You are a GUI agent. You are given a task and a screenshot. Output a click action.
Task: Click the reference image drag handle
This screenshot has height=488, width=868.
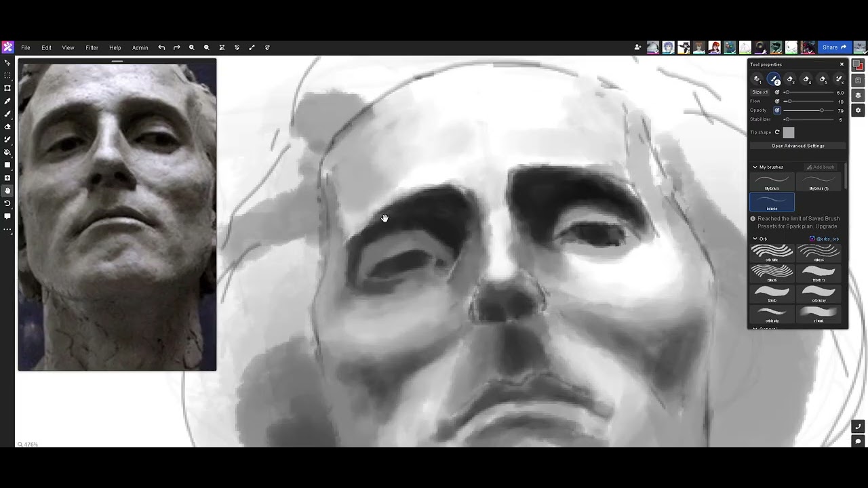tap(117, 61)
